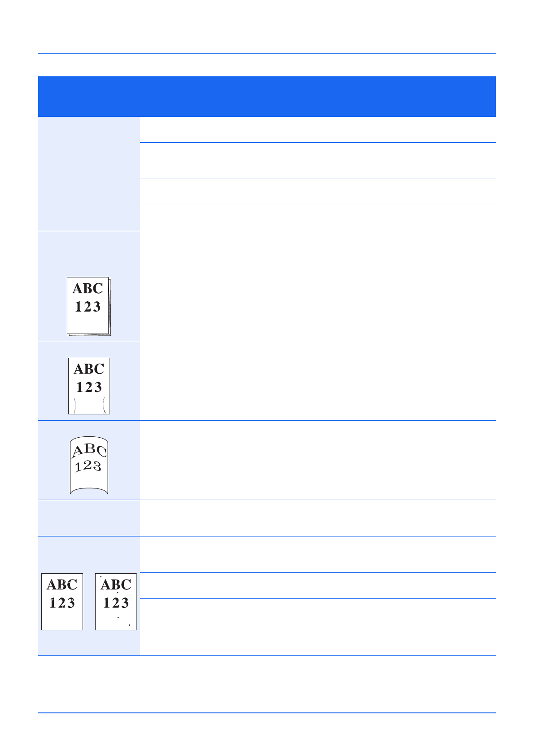The width and height of the screenshot is (534, 756).
Task: Click the taller second white row under header
Action: [318, 161]
